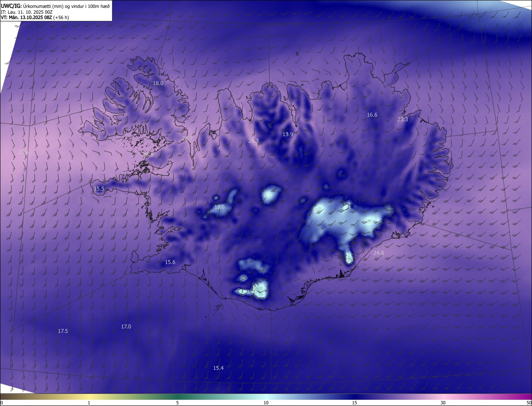Click the 15.4 value over the southern sea
The image size is (532, 406).
click(218, 368)
